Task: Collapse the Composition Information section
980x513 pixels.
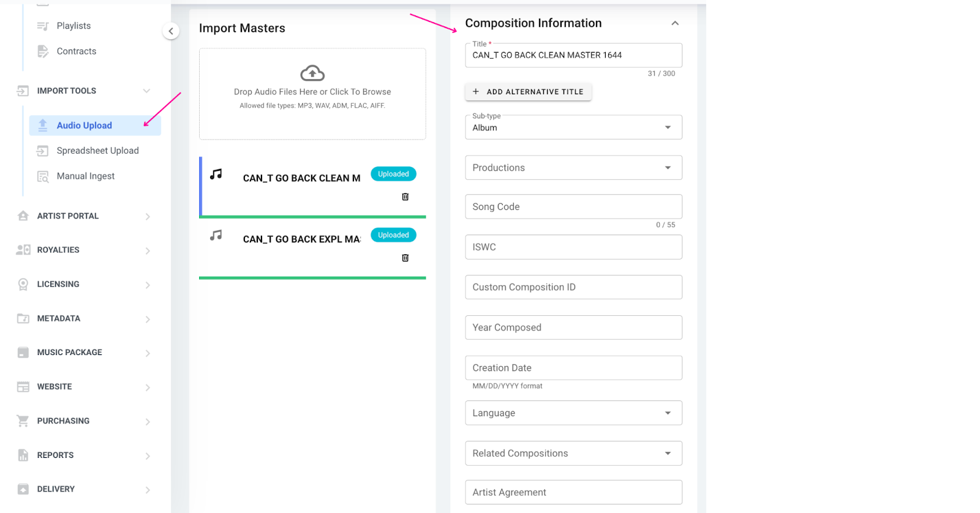Action: [x=674, y=23]
